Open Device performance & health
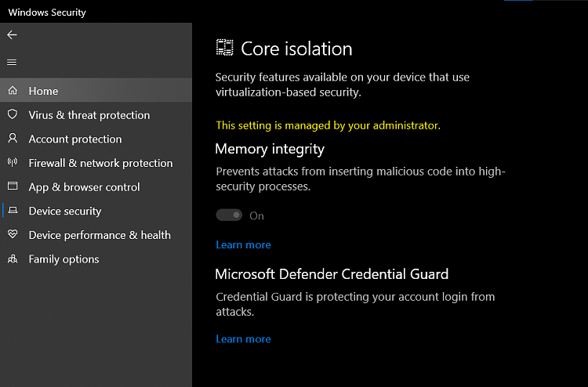 (x=96, y=234)
